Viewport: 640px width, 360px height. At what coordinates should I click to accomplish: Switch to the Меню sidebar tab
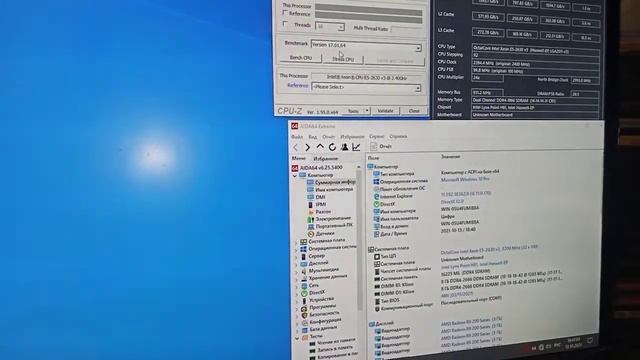pos(298,158)
